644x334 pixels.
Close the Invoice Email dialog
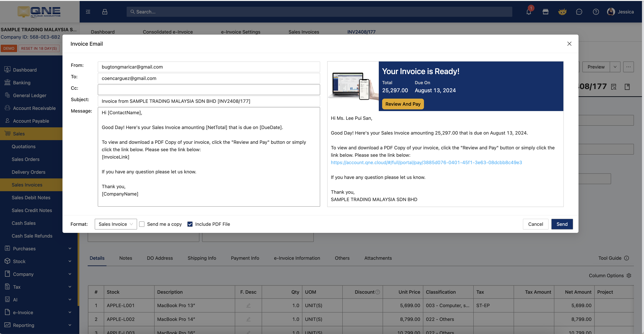tap(569, 44)
